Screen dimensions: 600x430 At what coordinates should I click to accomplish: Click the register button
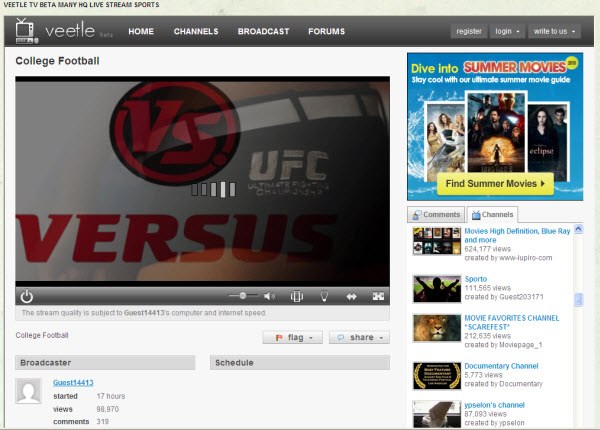(469, 31)
